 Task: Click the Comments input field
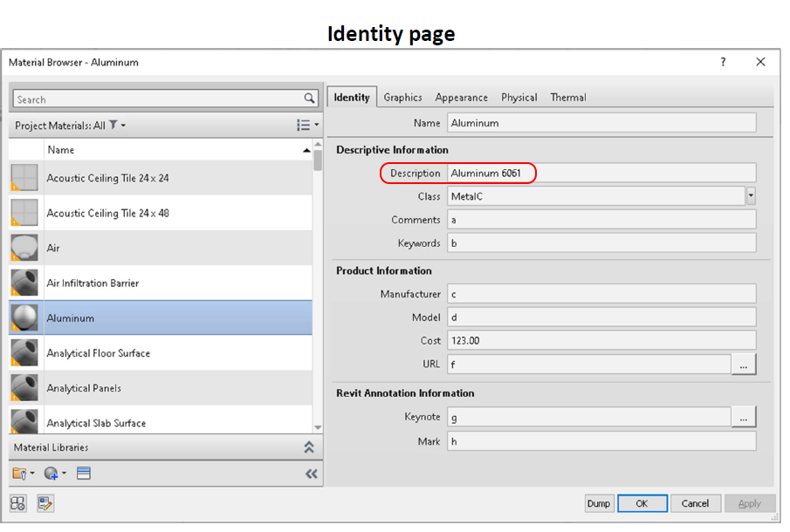point(601,220)
